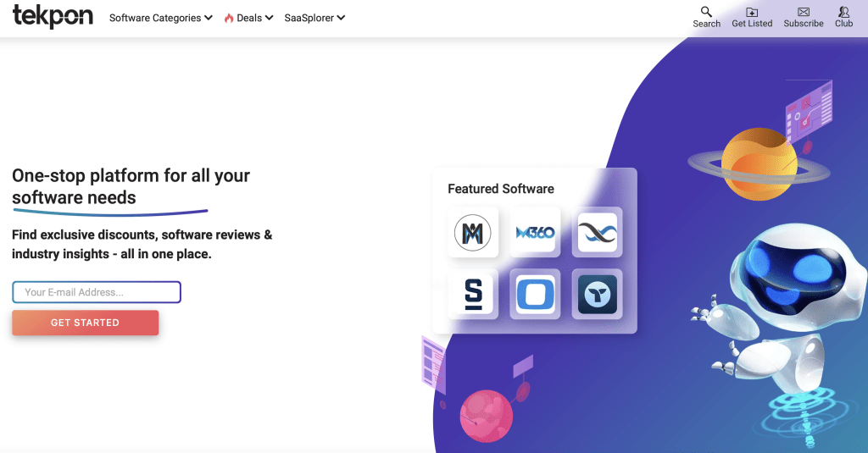The height and width of the screenshot is (453, 868).
Task: Open the blue wave logo featured tile
Action: click(597, 233)
